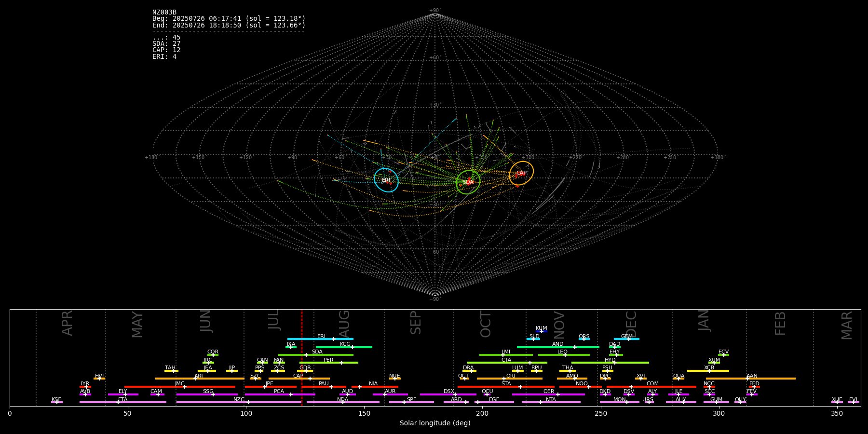The height and width of the screenshot is (434, 868).
Task: Click the SPE pink shower bar
Action: click(x=411, y=402)
